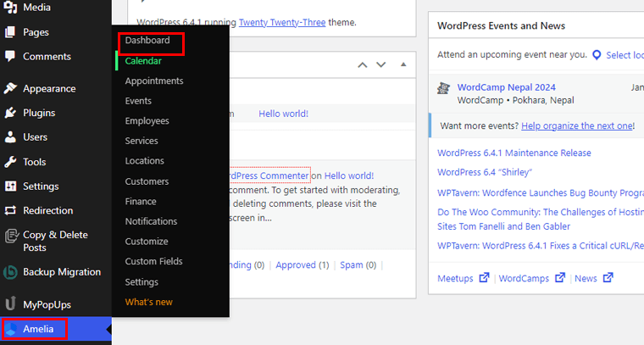
Task: Open Amelia Customers submenu item
Action: [x=147, y=181]
